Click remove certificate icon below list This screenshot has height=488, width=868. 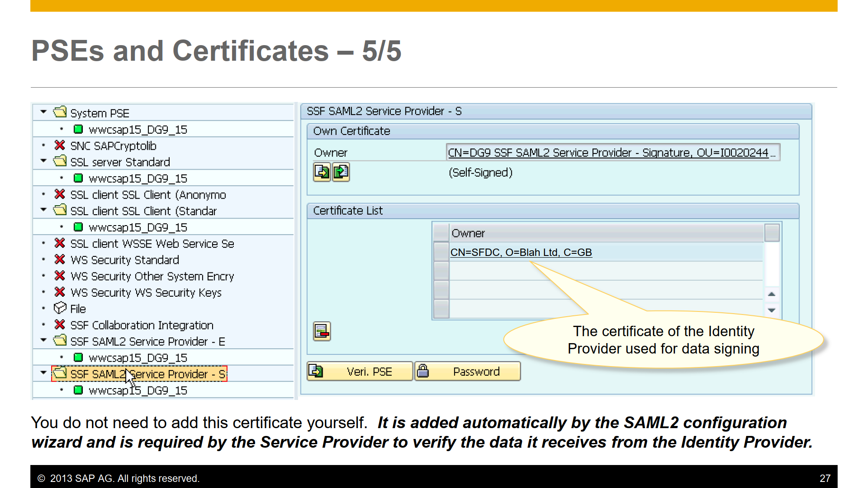click(322, 331)
